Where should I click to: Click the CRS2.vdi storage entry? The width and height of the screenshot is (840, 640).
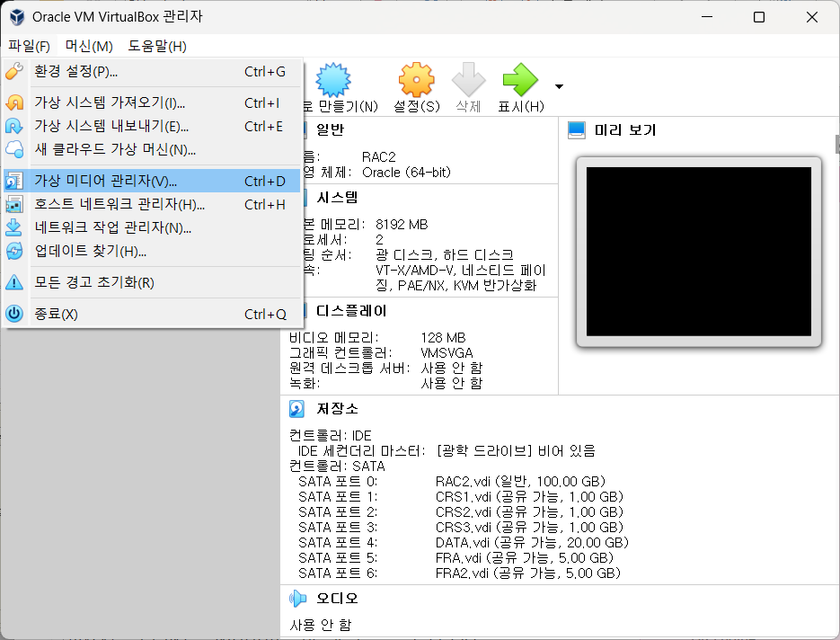(529, 511)
